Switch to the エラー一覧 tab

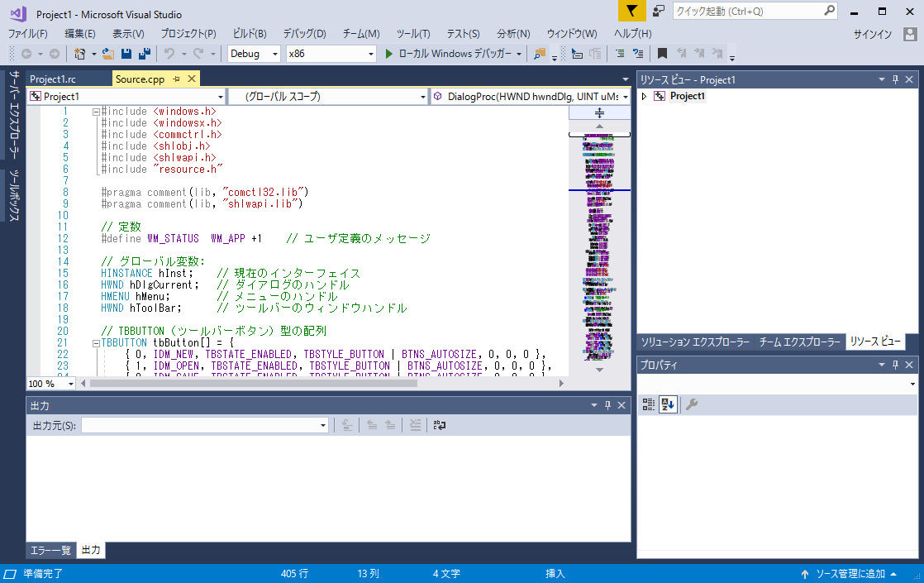(x=50, y=550)
